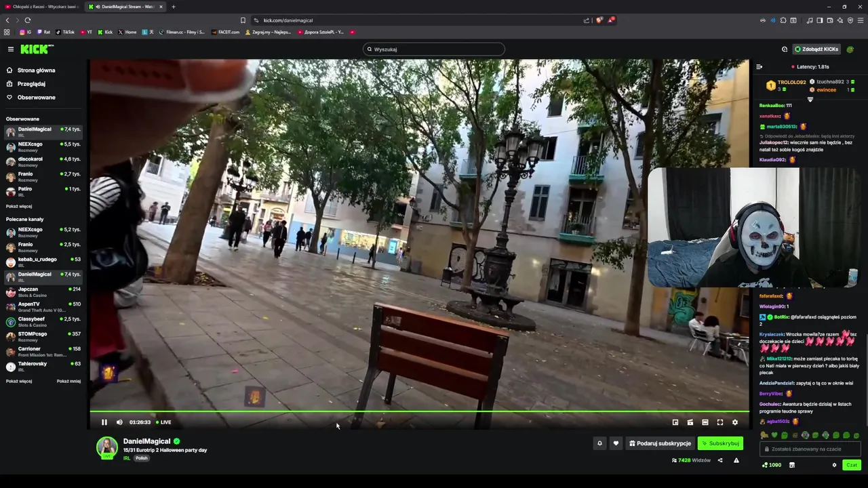Open the Brave Shields lion icon

[598, 20]
